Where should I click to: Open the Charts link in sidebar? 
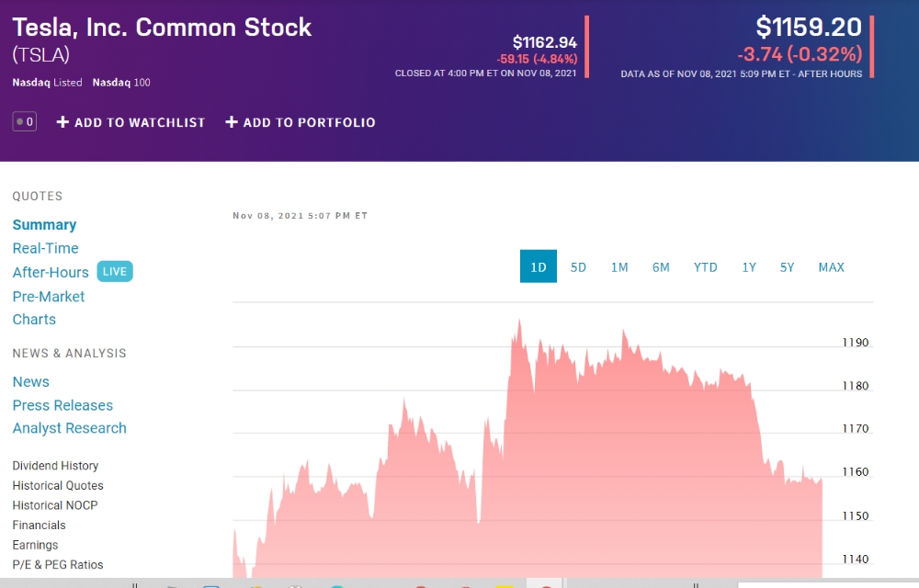34,320
